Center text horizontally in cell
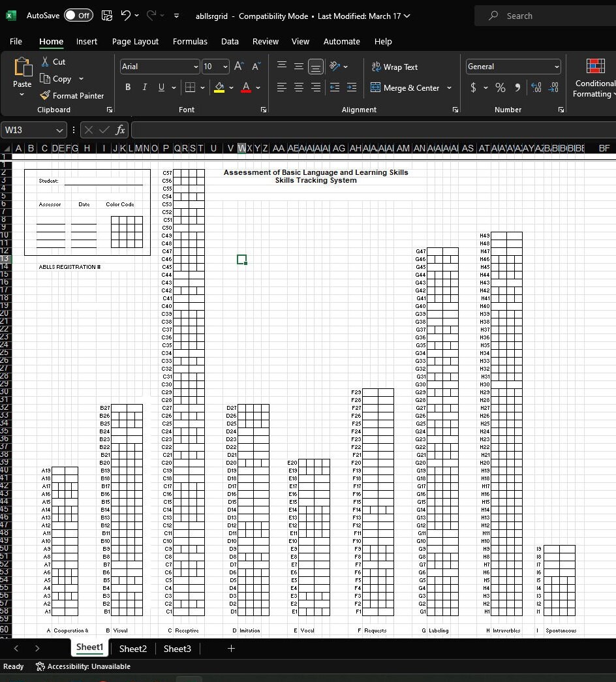 pyautogui.click(x=299, y=87)
